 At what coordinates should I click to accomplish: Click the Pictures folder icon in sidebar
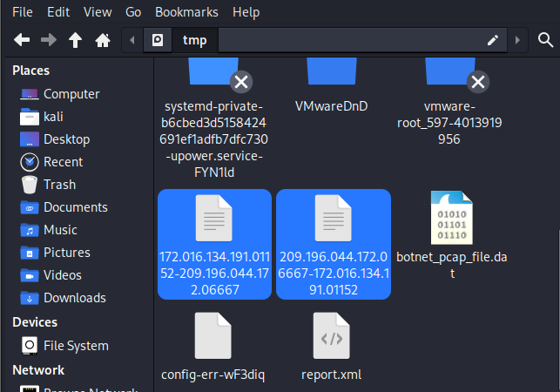(30, 253)
